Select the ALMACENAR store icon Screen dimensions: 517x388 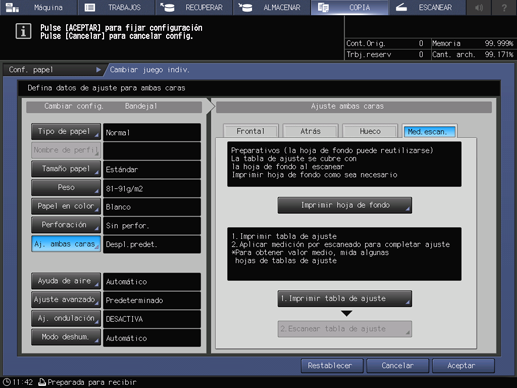click(x=245, y=7)
